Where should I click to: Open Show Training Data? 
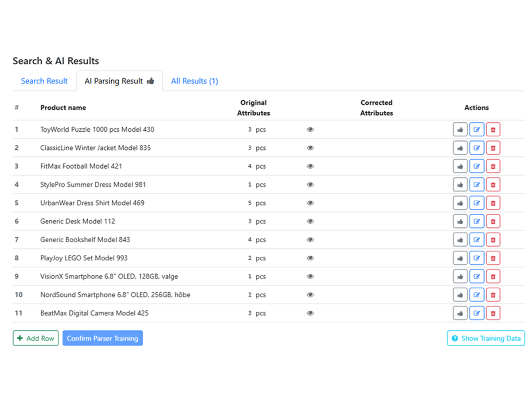coord(486,338)
